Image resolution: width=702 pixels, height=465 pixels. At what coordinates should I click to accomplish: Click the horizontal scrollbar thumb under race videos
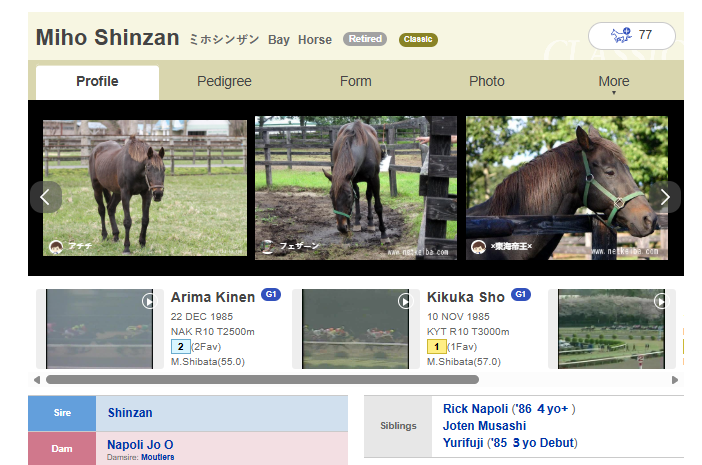click(x=262, y=380)
